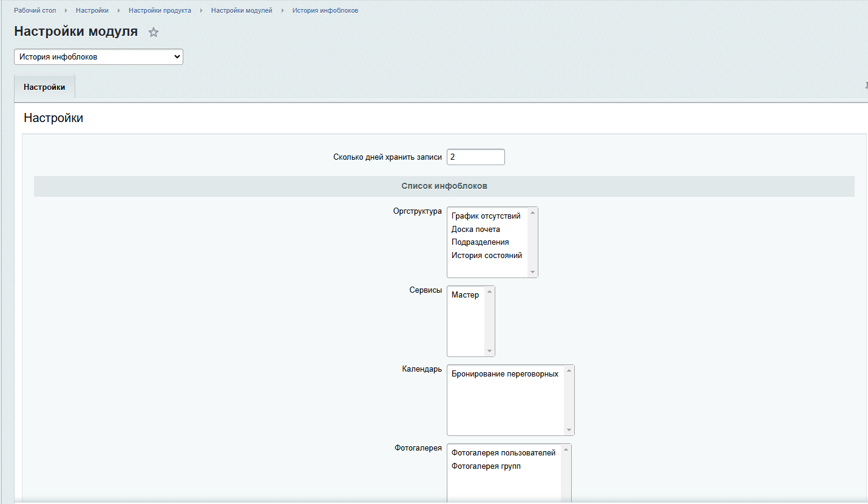This screenshot has width=868, height=504.
Task: Open Настройки breadcrumb link
Action: (92, 10)
